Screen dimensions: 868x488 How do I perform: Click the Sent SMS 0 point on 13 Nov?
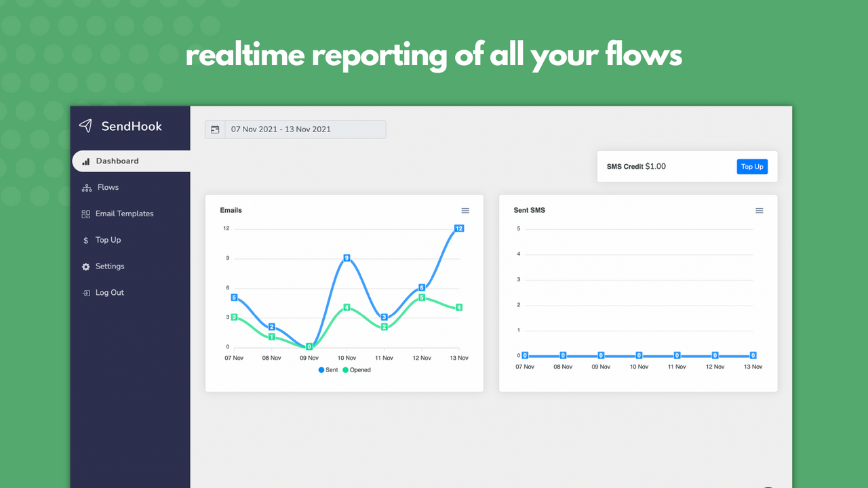(753, 355)
